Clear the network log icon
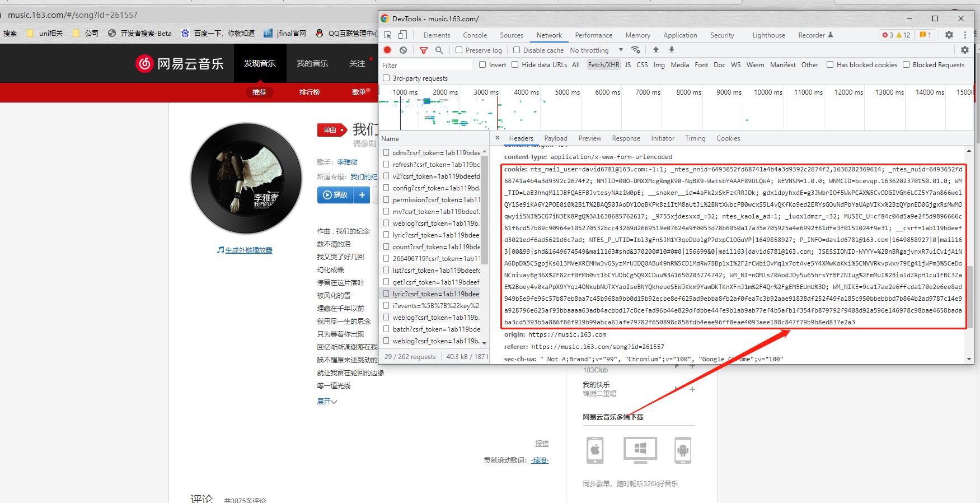The width and height of the screenshot is (980, 503). click(x=403, y=50)
